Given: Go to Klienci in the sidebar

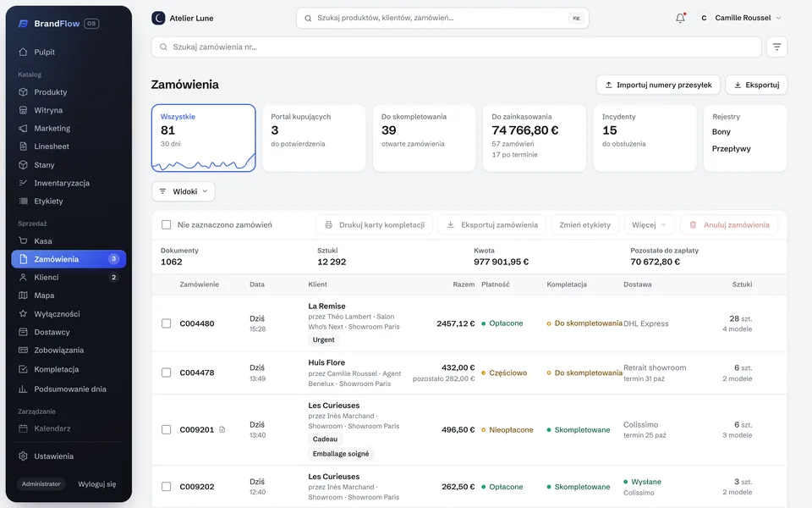Looking at the screenshot, I should pos(69,278).
